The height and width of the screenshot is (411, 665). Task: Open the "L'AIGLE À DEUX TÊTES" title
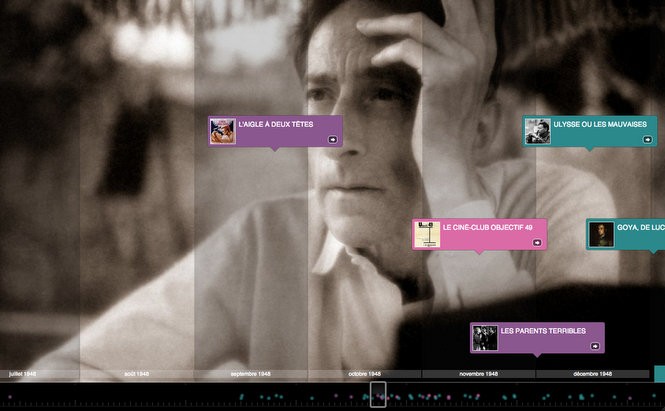click(x=276, y=124)
